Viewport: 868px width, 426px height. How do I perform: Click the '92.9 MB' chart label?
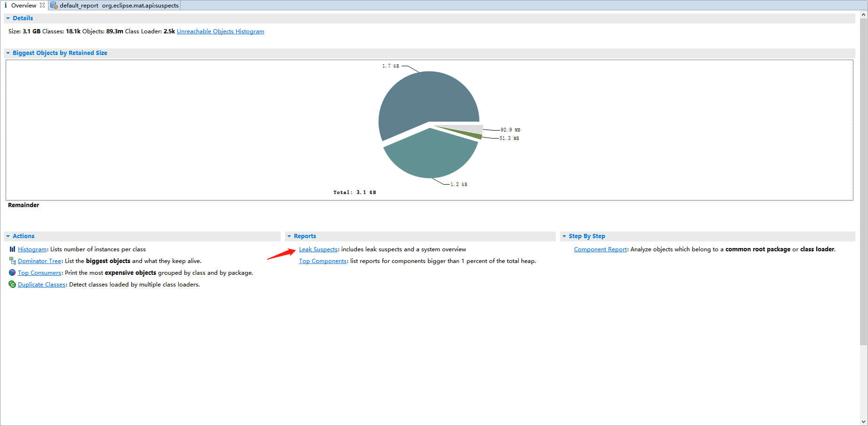coord(510,130)
